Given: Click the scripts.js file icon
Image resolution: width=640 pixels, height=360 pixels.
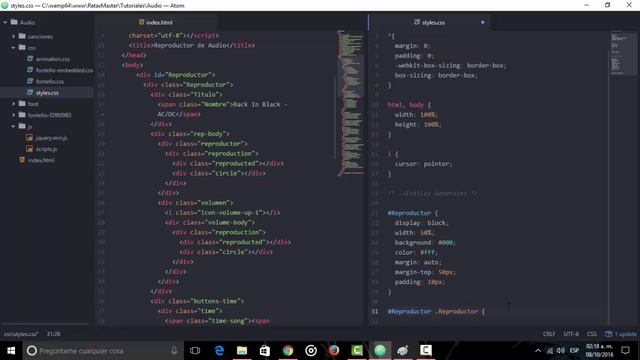Looking at the screenshot, I should click(30, 149).
